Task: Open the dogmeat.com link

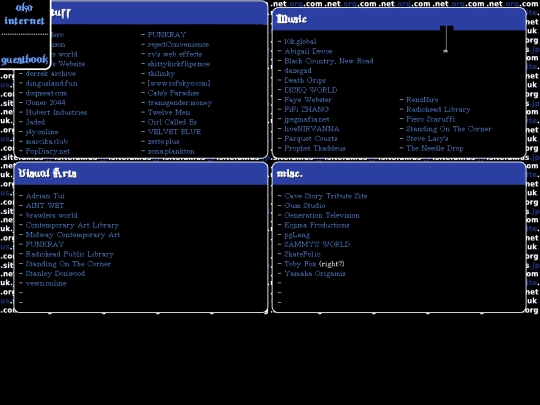Action: pyautogui.click(x=46, y=93)
